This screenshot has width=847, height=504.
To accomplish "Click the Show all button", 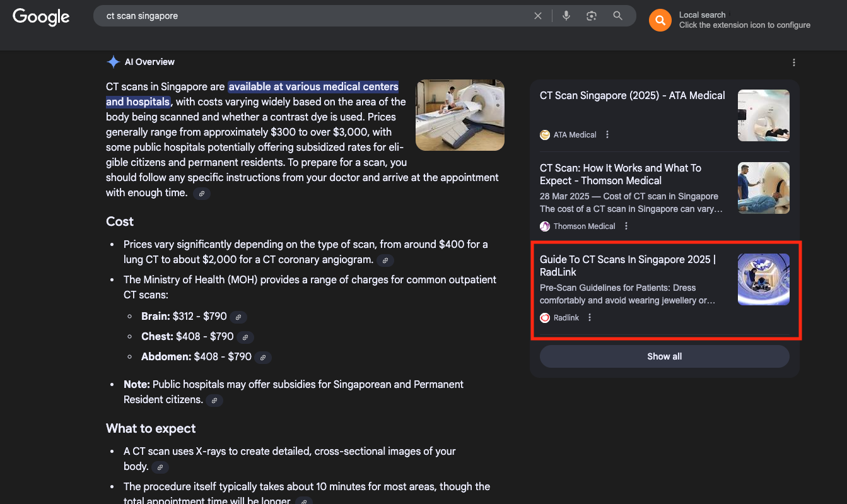I will coord(664,356).
